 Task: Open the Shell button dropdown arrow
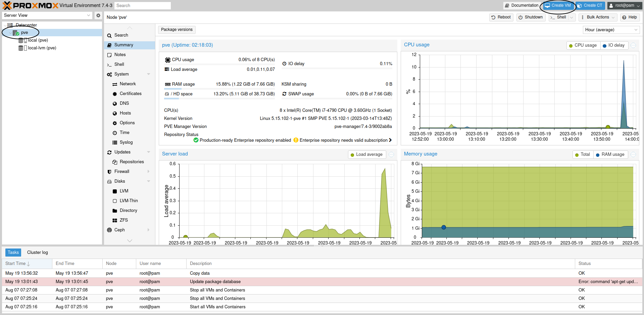[572, 17]
